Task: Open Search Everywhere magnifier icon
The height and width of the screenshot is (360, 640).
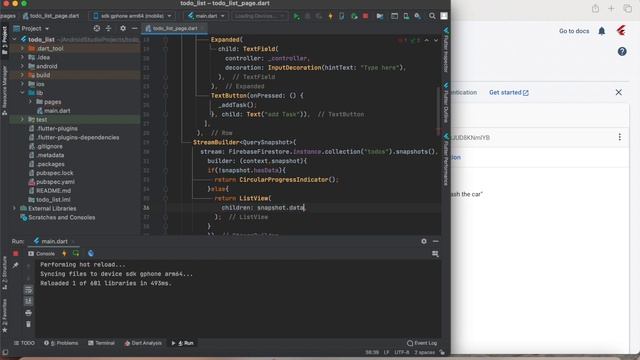Action: [432, 16]
